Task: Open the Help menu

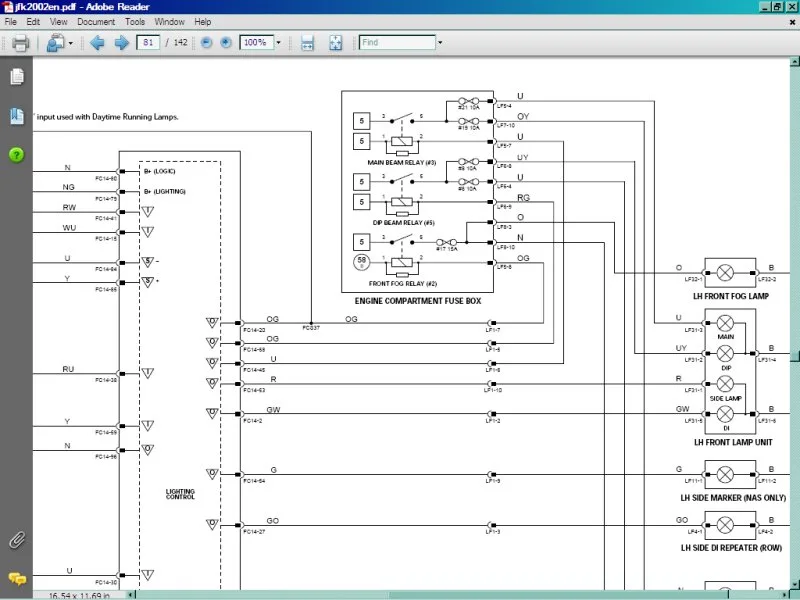Action: (203, 22)
